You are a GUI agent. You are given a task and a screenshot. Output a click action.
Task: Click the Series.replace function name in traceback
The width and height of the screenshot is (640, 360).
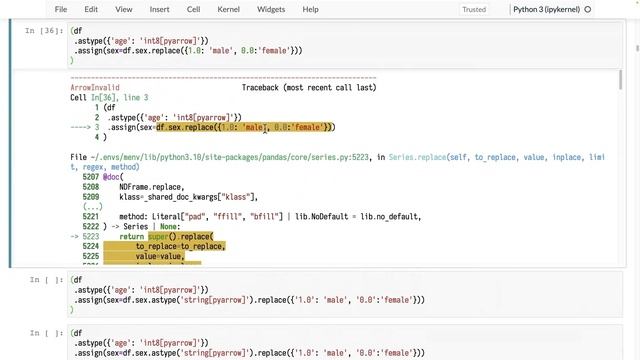click(x=417, y=157)
